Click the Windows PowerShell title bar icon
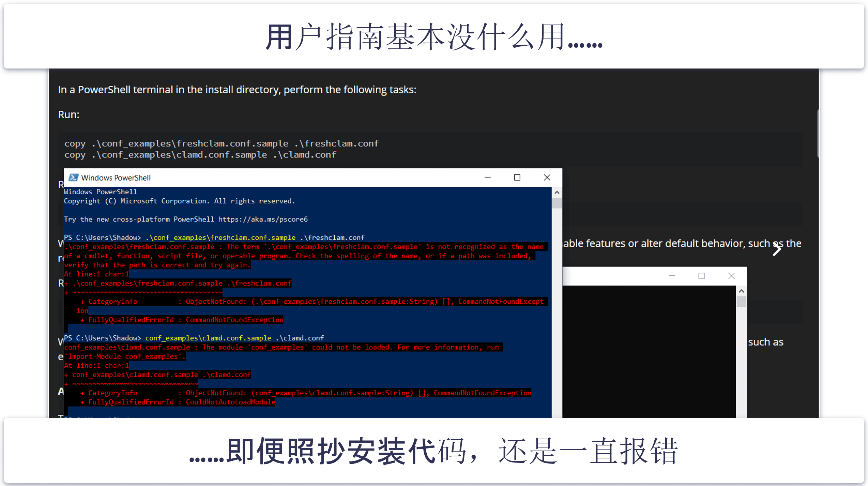 coord(73,178)
